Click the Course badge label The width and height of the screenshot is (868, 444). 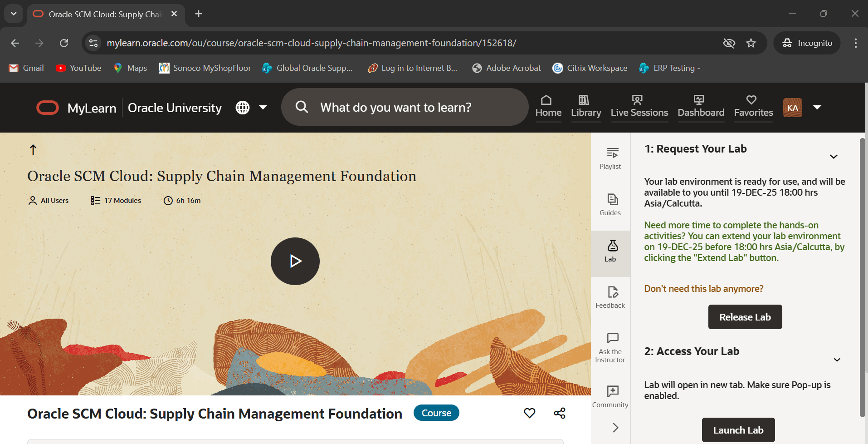pyautogui.click(x=436, y=413)
